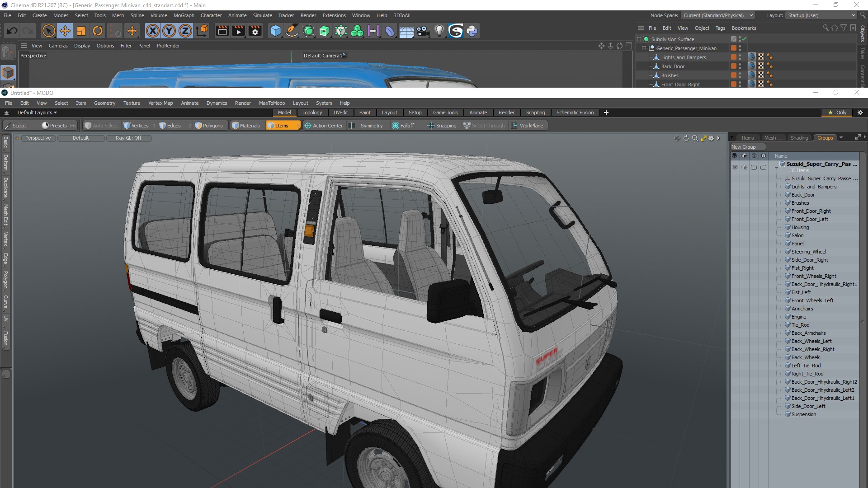Collapse the Generic_Passenger_Minivan node
Viewport: 868px width, 488px height.
coord(644,48)
